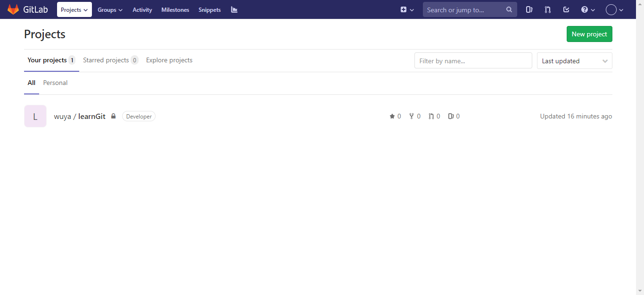Open Milestones in the top navigation
Screen dimensions: 644x295
tap(175, 9)
